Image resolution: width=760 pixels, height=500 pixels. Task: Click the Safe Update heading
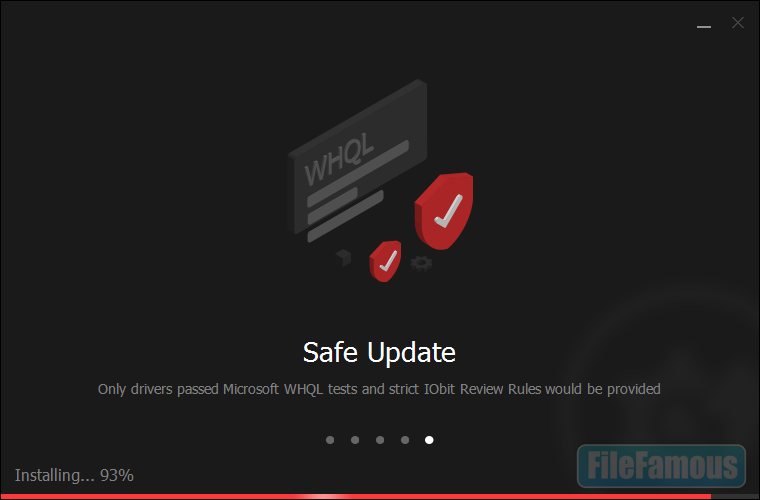[x=379, y=352]
